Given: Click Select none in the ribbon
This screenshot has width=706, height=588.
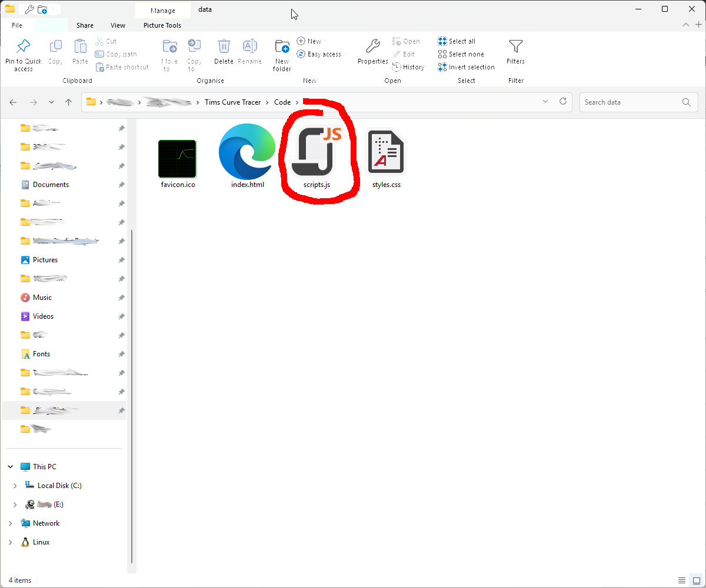Looking at the screenshot, I should pyautogui.click(x=461, y=54).
